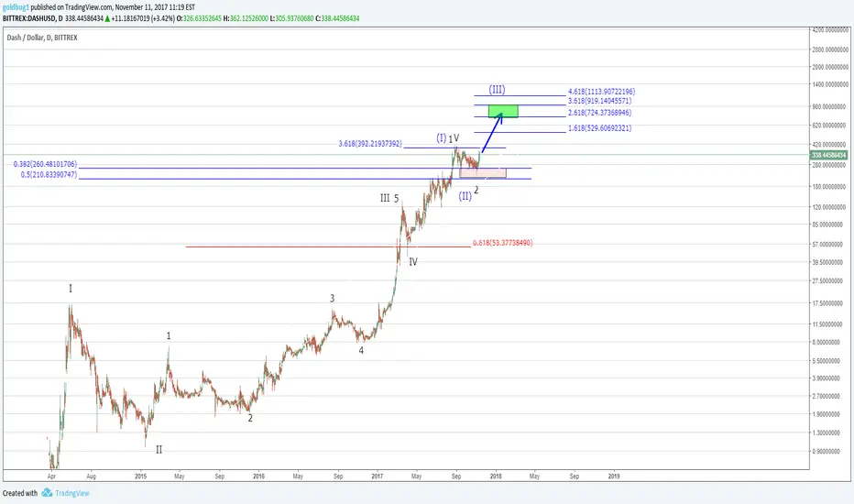Click the II wave label near 2015
Image resolution: width=854 pixels, height=504 pixels.
(159, 450)
